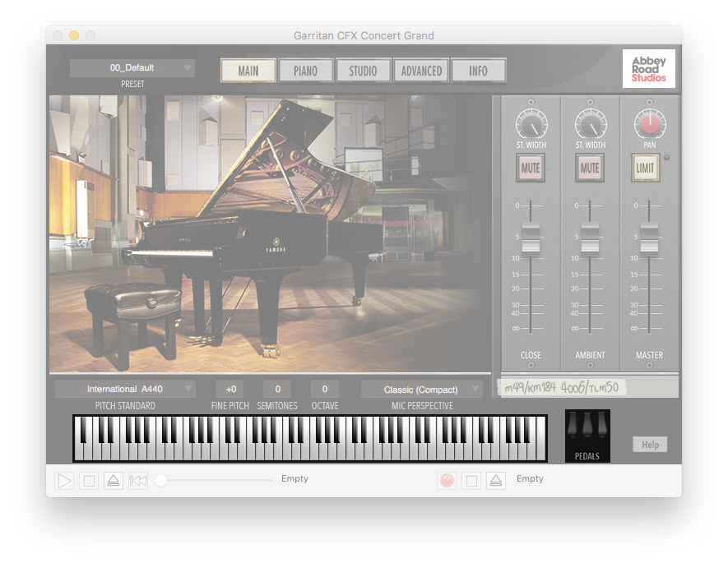This screenshot has width=728, height=563.
Task: Click the Help button
Action: 650,445
